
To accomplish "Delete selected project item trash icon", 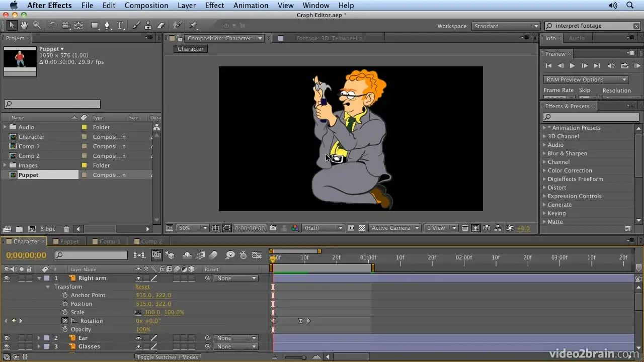I will (66, 229).
